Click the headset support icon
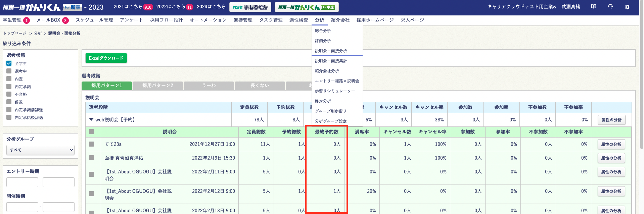This screenshot has height=214, width=644. coord(610,7)
